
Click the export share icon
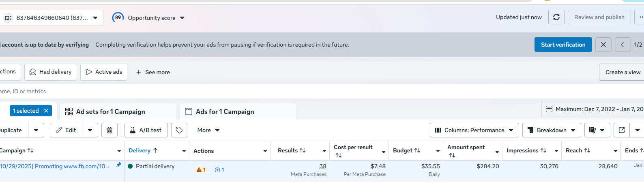point(622,130)
